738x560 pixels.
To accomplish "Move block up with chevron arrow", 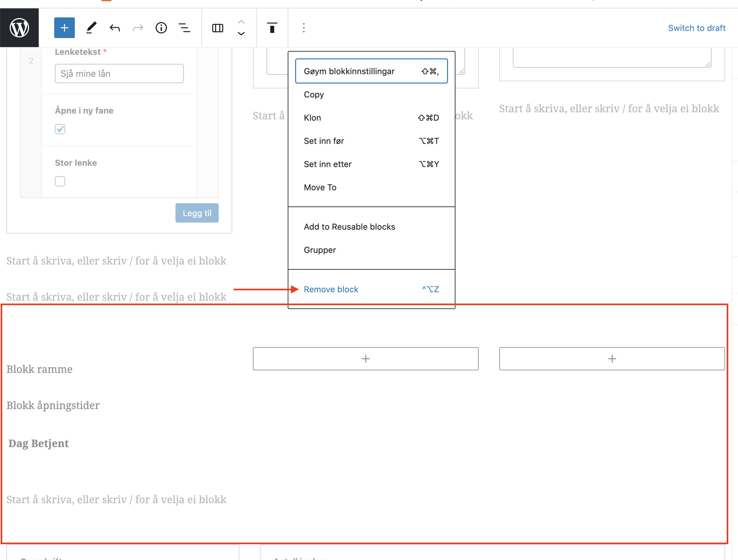I will tap(241, 22).
